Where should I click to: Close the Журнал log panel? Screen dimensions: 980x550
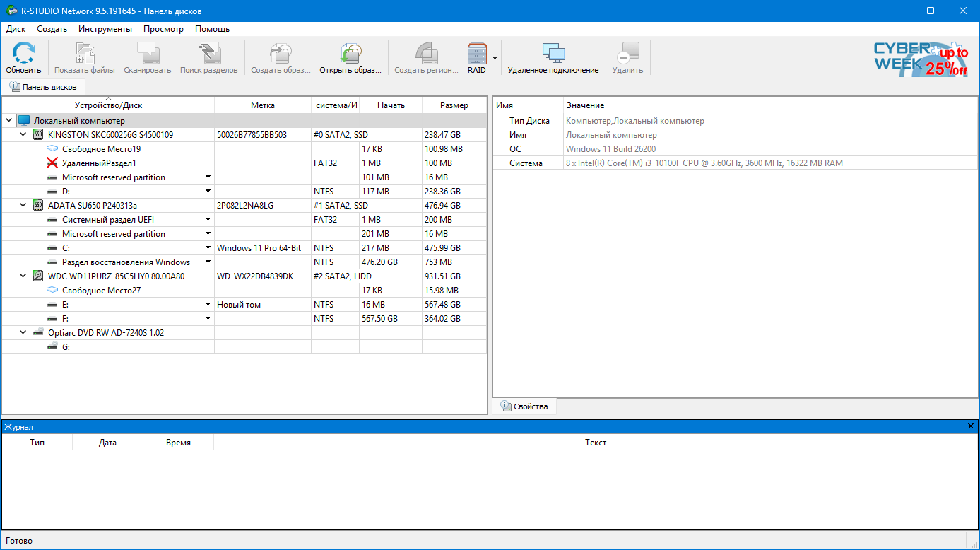point(971,426)
